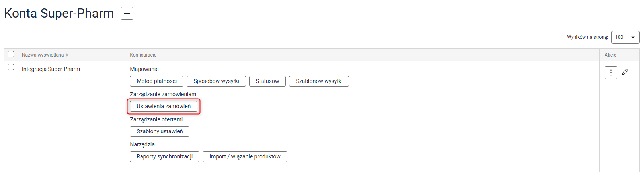
Task: Click the plus icon to add account
Action: point(127,13)
